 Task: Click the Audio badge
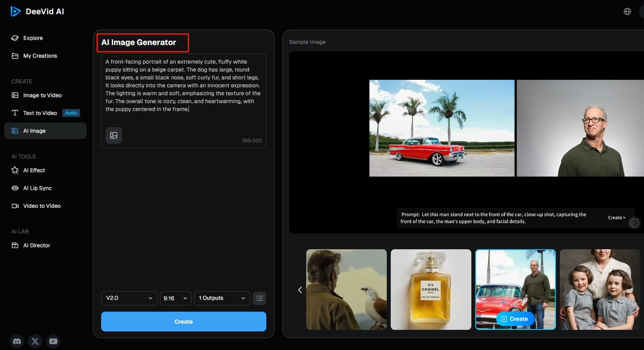tap(71, 113)
